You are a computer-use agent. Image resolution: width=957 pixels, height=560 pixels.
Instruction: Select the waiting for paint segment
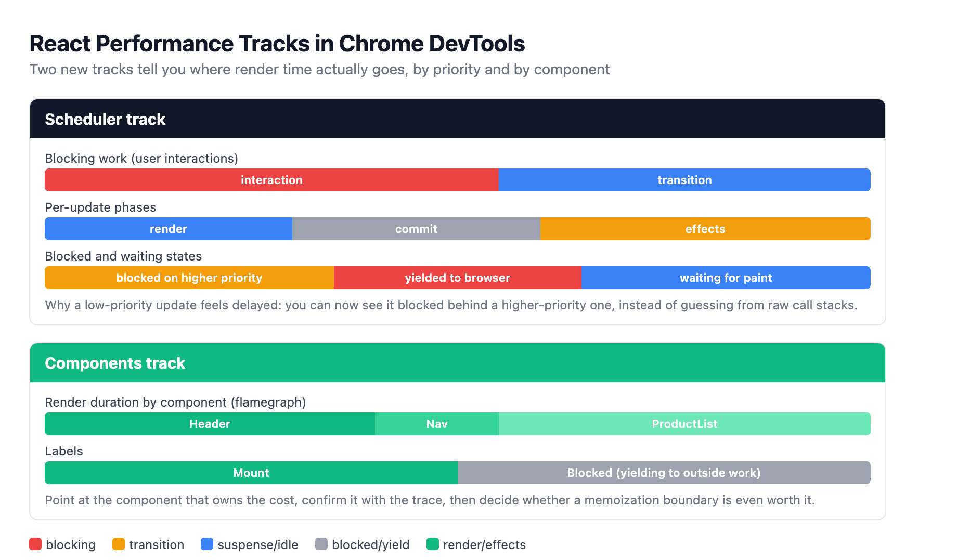point(726,278)
